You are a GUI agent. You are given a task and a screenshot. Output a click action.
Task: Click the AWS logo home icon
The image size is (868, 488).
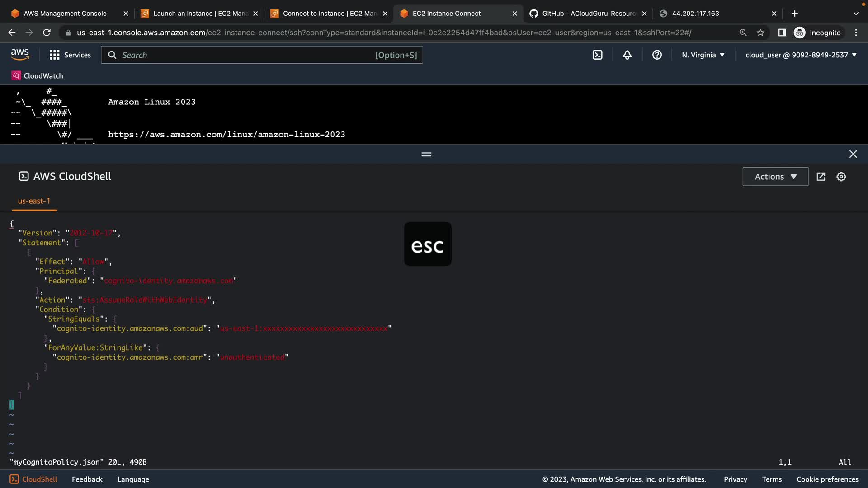20,55
